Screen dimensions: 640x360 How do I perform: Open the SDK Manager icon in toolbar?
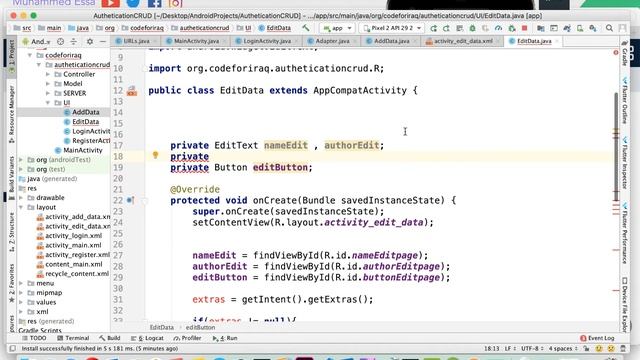[x=593, y=28]
